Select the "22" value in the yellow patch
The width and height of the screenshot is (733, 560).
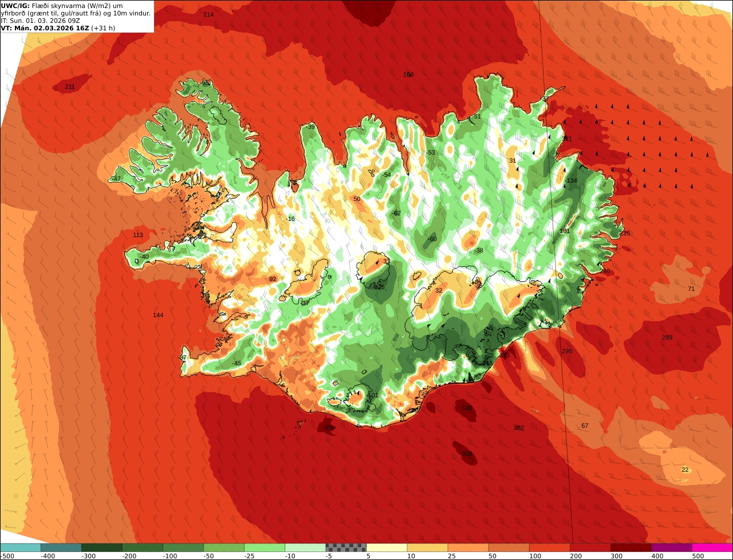point(685,470)
